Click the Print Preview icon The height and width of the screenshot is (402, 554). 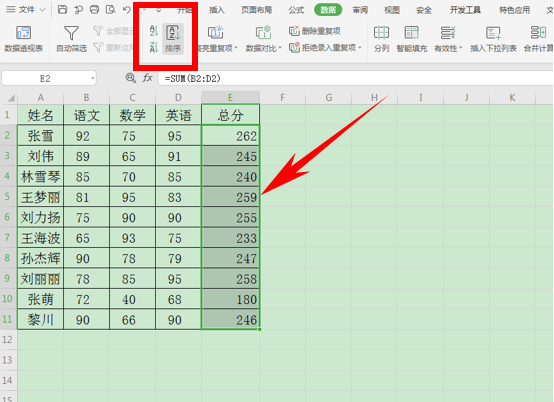111,10
